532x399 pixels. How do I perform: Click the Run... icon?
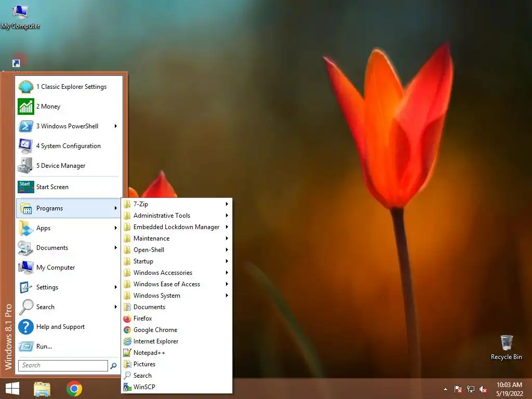pos(26,347)
